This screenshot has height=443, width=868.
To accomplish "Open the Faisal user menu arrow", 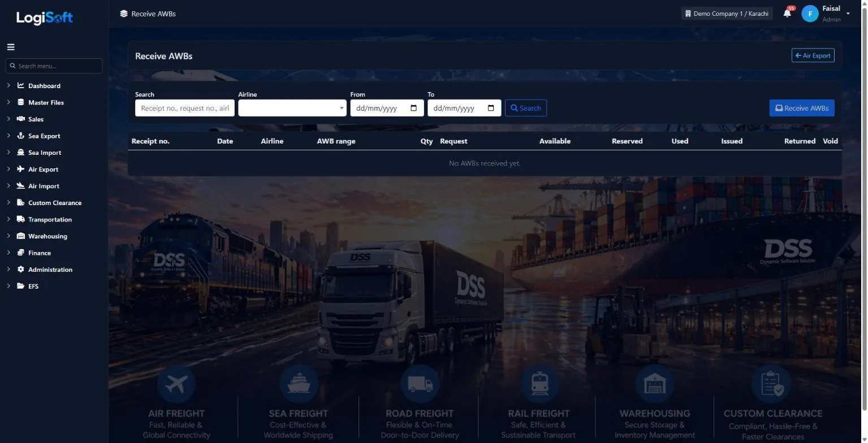I will tap(848, 14).
